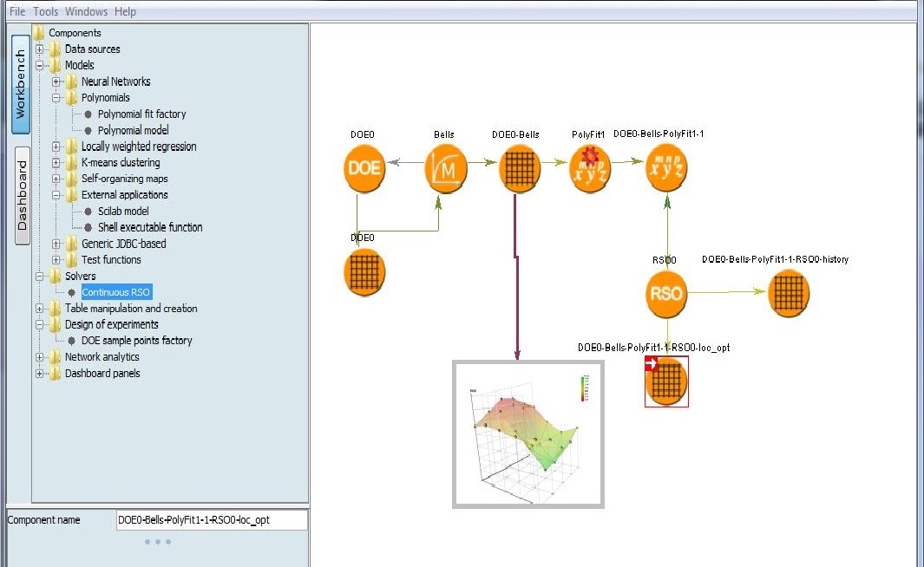The height and width of the screenshot is (567, 924).
Task: Click the RSO0-history table node
Action: click(x=790, y=293)
